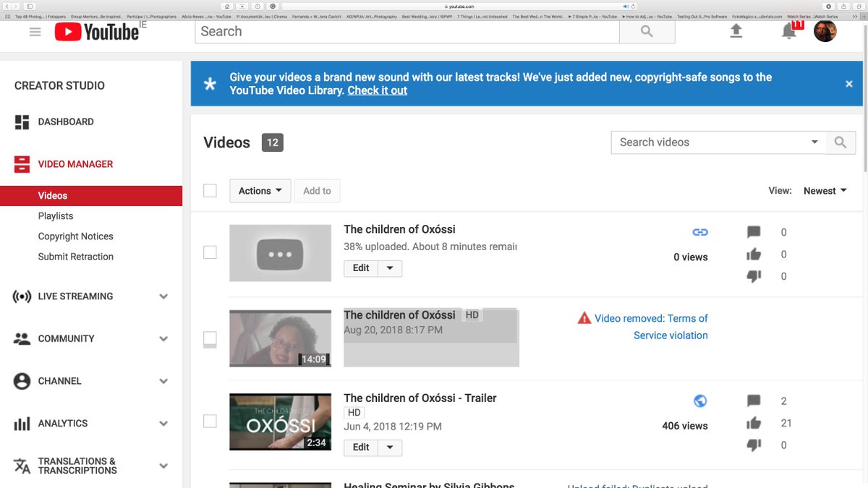Click thumbs-up icon on Trailer row
868x488 pixels.
click(x=754, y=423)
